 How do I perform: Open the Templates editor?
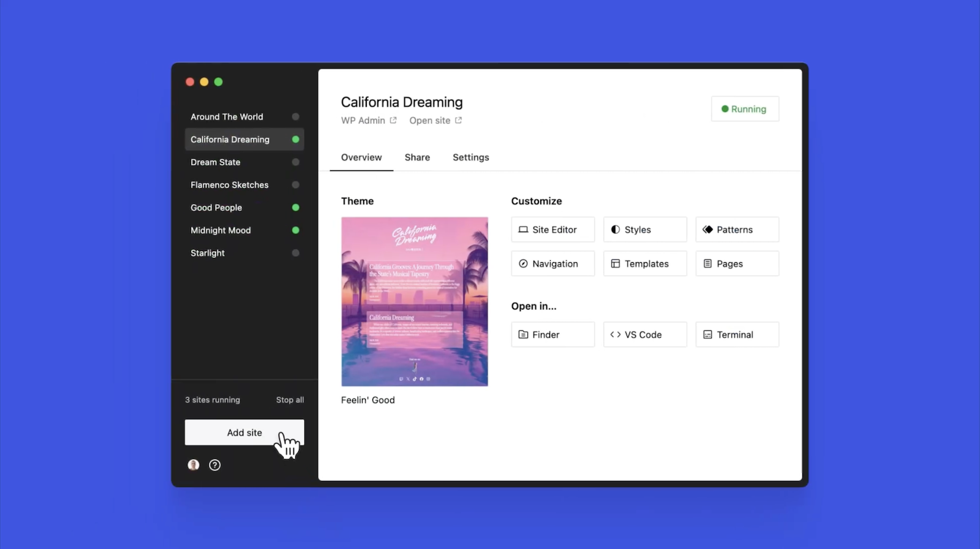pyautogui.click(x=644, y=263)
